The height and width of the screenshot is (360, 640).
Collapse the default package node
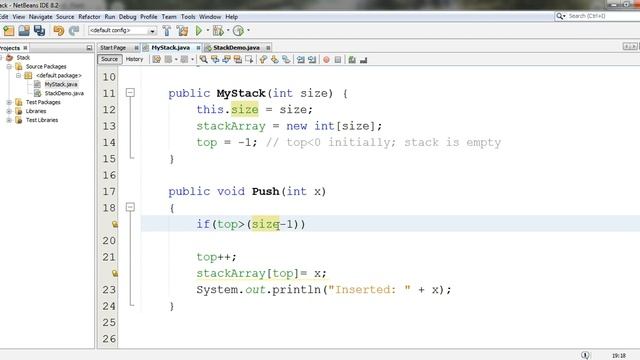[18, 76]
